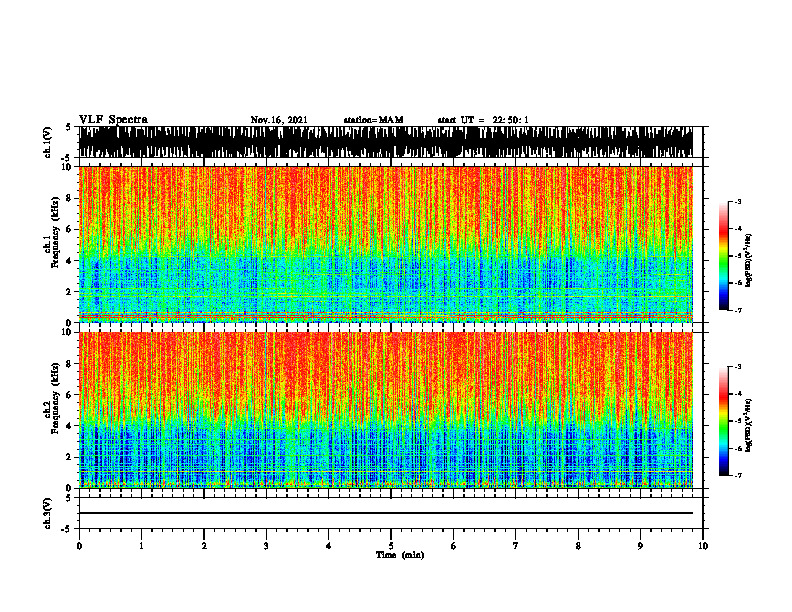This screenshot has height=612, width=792.
Task: Select the date label "Nov.16, 2021"
Action: tap(279, 120)
